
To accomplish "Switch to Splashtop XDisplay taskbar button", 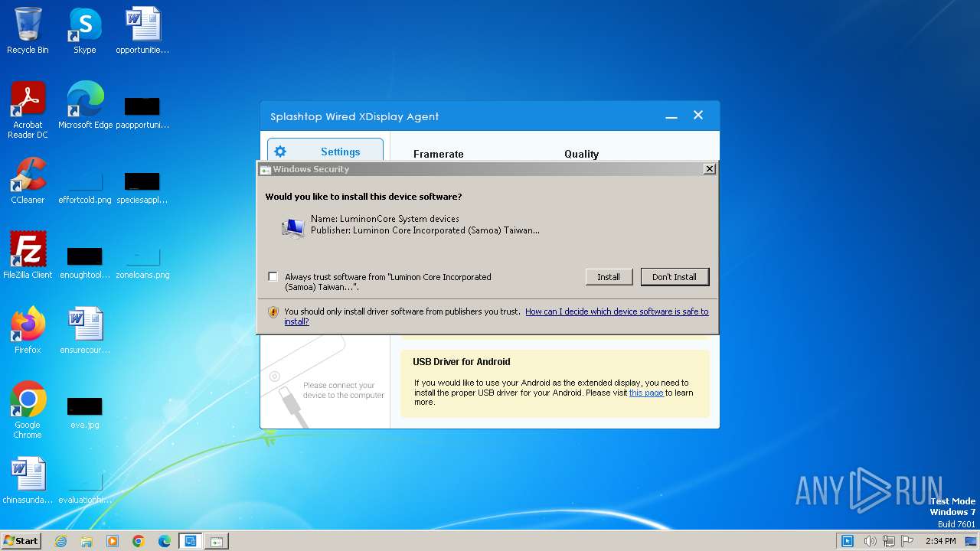I will pos(190,541).
